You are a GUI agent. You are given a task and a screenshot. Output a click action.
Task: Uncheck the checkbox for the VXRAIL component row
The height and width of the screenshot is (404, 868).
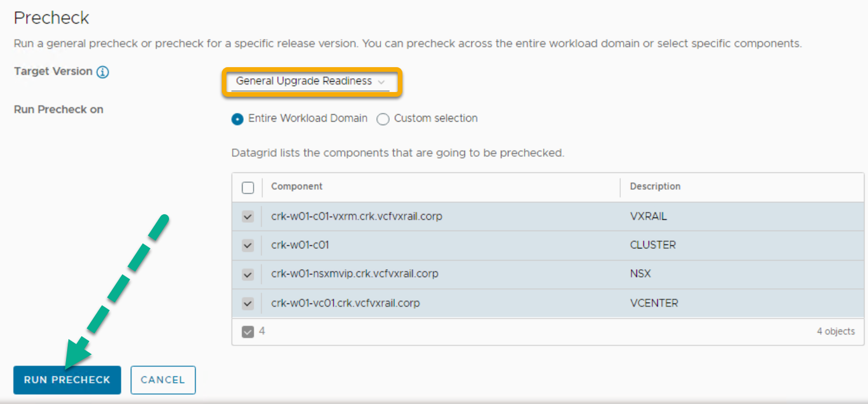[x=248, y=216]
